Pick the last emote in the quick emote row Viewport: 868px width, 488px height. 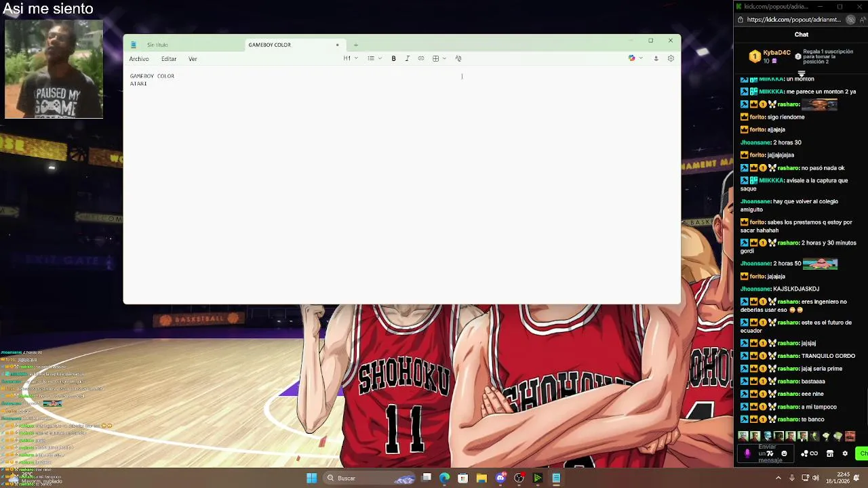click(x=850, y=436)
